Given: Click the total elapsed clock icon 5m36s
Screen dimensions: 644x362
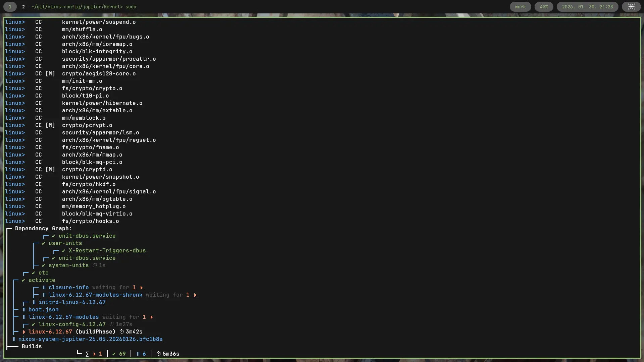Looking at the screenshot, I should coord(158,354).
